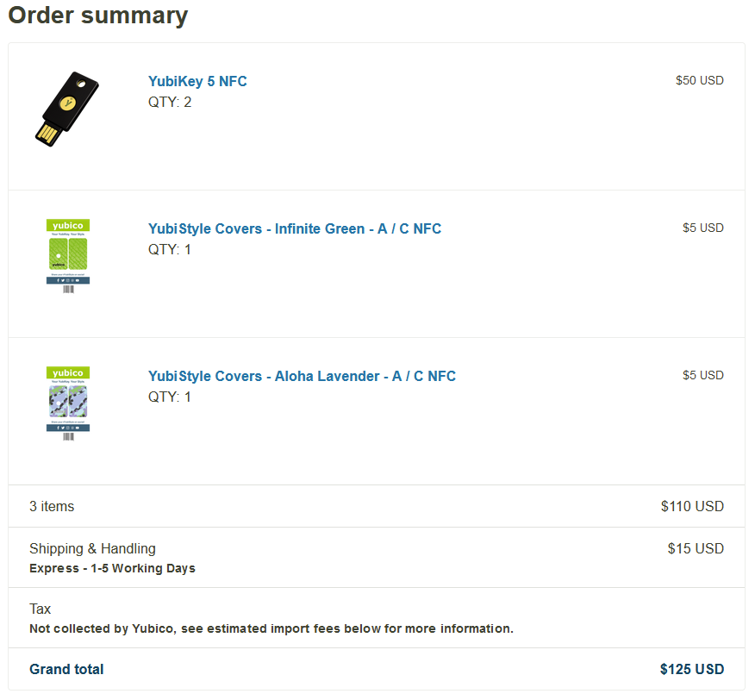
Task: Click the $5 USD Infinite Green price
Action: 703,228
